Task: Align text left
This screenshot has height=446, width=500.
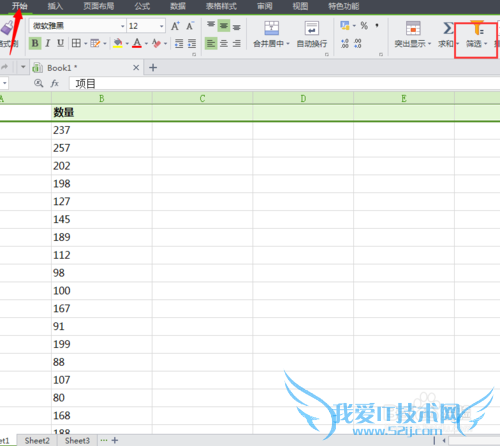Action: [x=211, y=43]
